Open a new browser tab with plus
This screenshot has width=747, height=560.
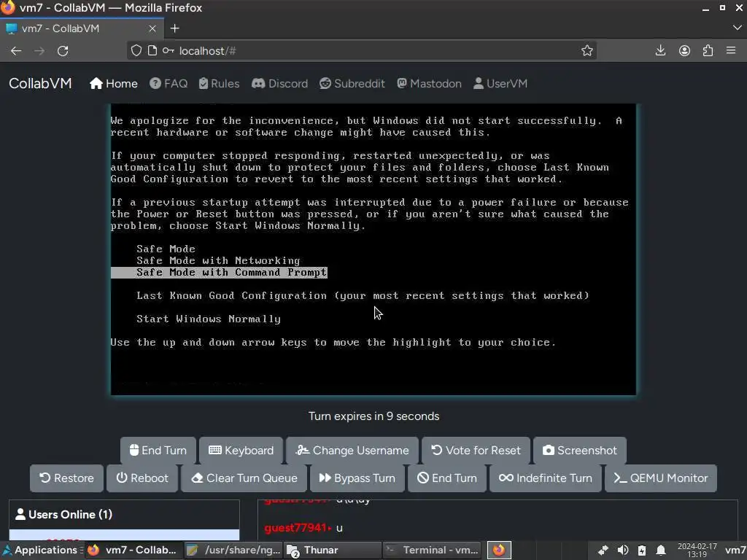pyautogui.click(x=175, y=28)
